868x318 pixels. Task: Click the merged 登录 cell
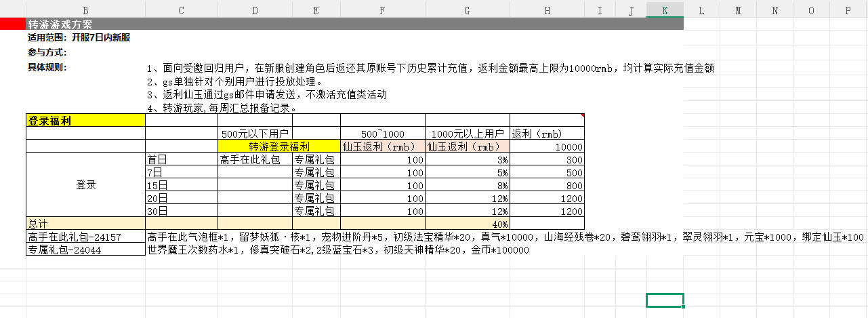click(x=85, y=185)
